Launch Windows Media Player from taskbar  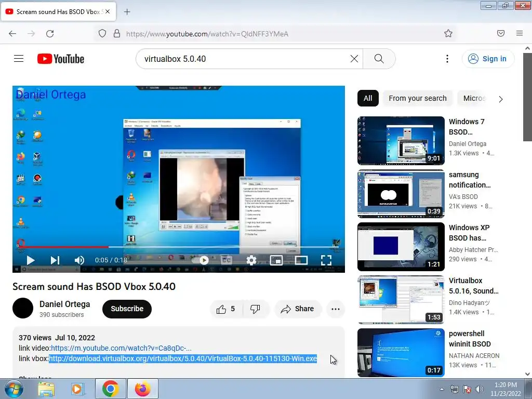tap(78, 389)
